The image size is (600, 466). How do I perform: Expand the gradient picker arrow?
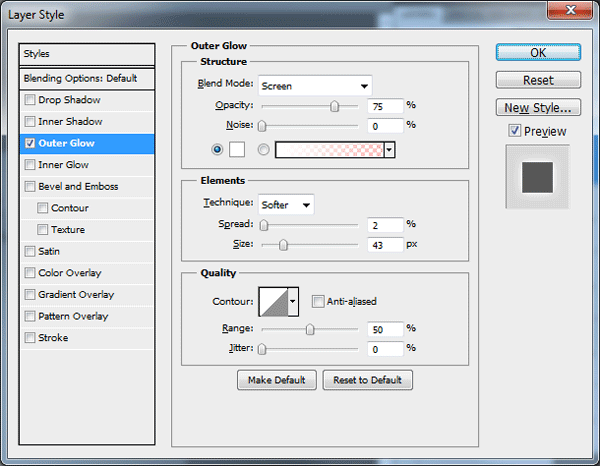[x=390, y=150]
